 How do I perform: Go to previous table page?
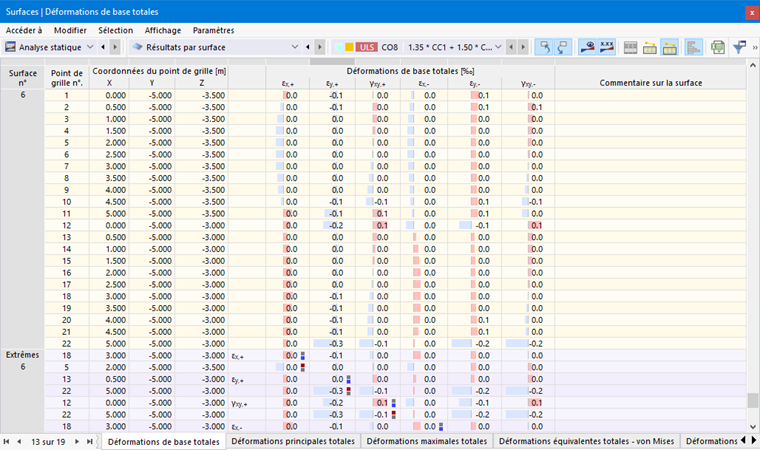(19, 441)
